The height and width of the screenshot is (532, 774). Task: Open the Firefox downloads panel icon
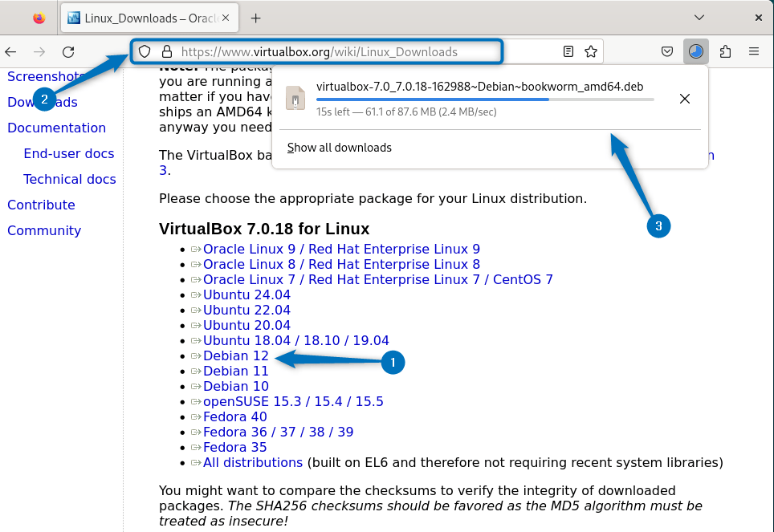click(695, 51)
